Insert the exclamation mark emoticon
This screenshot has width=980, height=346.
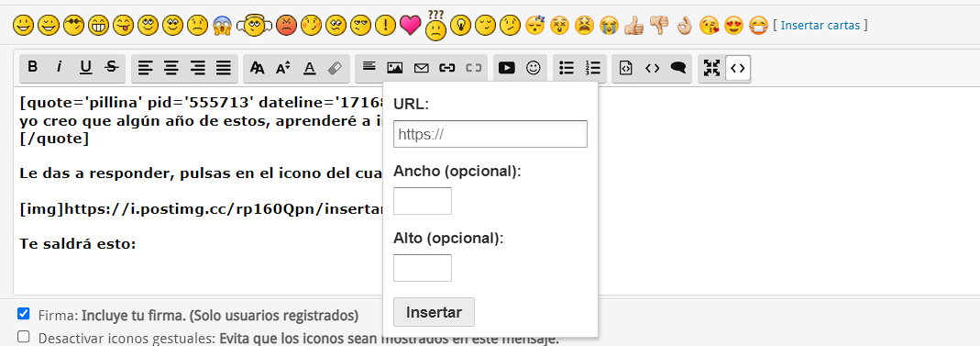(386, 26)
